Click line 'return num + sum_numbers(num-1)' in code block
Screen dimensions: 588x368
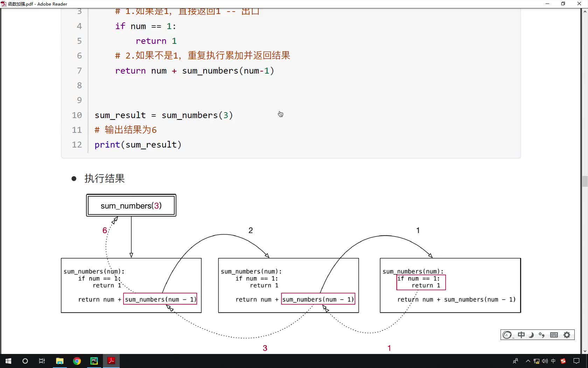coord(195,71)
